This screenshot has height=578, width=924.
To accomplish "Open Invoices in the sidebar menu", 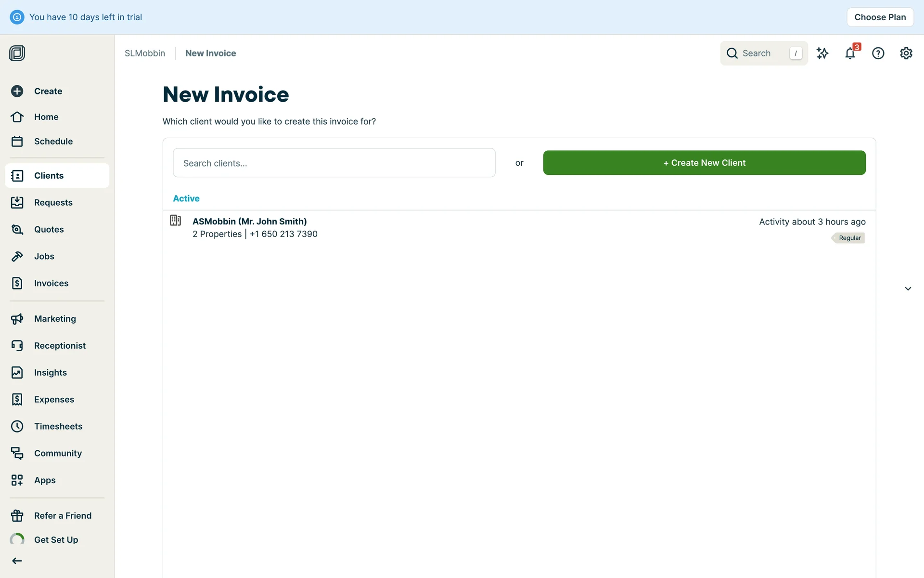I will coord(51,283).
